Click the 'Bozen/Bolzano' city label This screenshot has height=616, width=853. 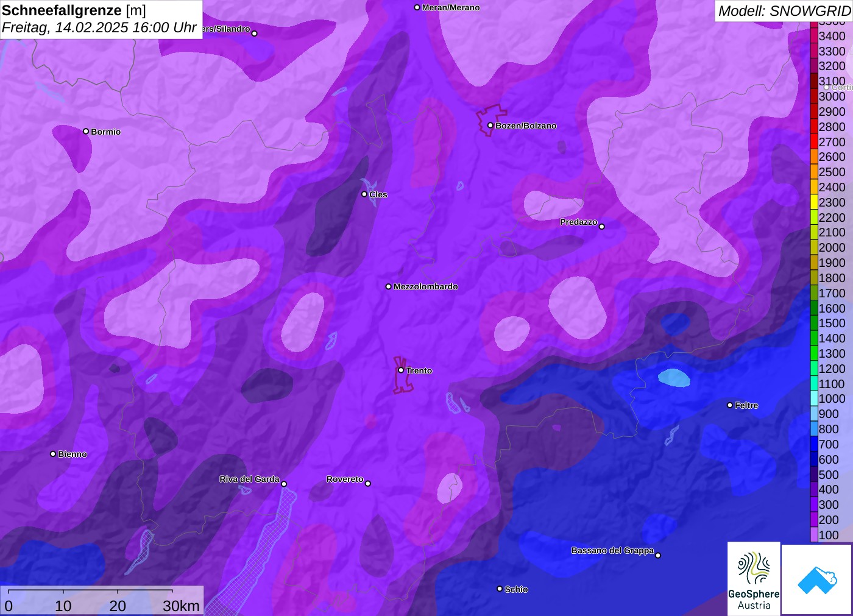[526, 126]
